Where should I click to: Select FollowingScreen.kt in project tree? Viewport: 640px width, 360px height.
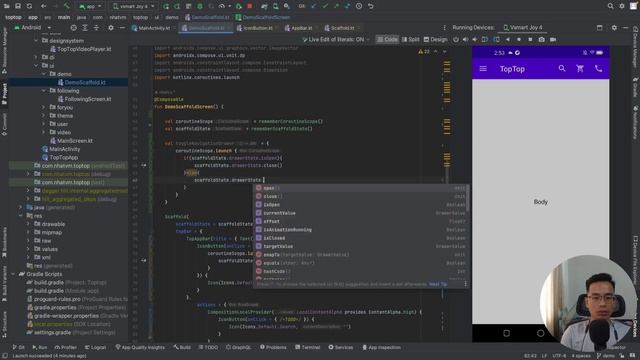click(x=88, y=99)
